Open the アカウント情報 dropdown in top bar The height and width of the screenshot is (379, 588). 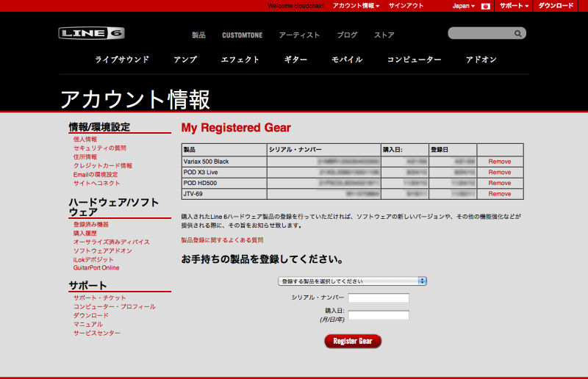[x=356, y=6]
